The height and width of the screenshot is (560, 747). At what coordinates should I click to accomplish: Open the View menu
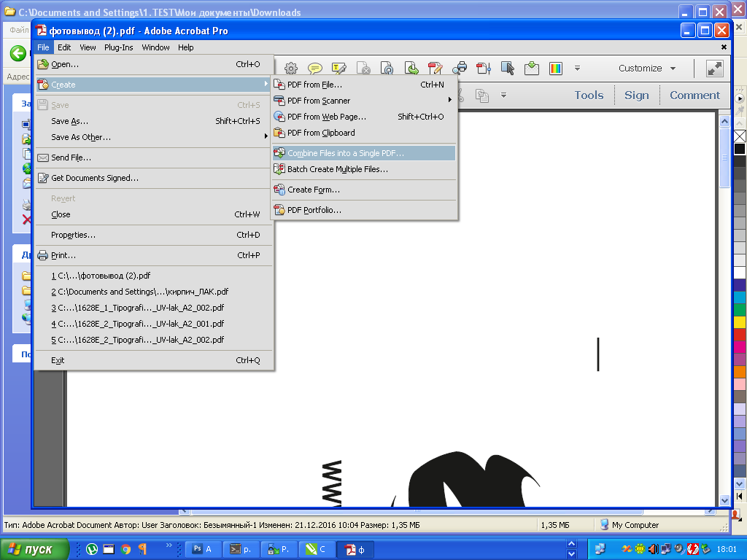pyautogui.click(x=88, y=47)
